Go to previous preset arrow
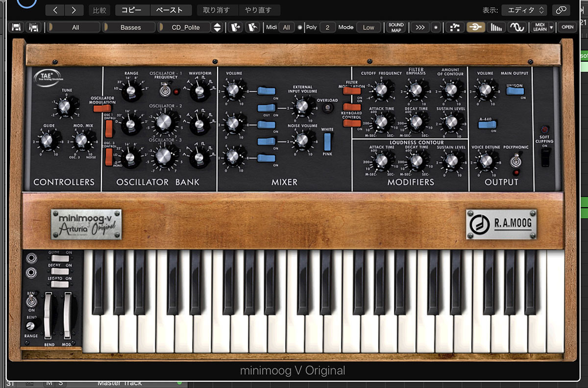 (55, 10)
